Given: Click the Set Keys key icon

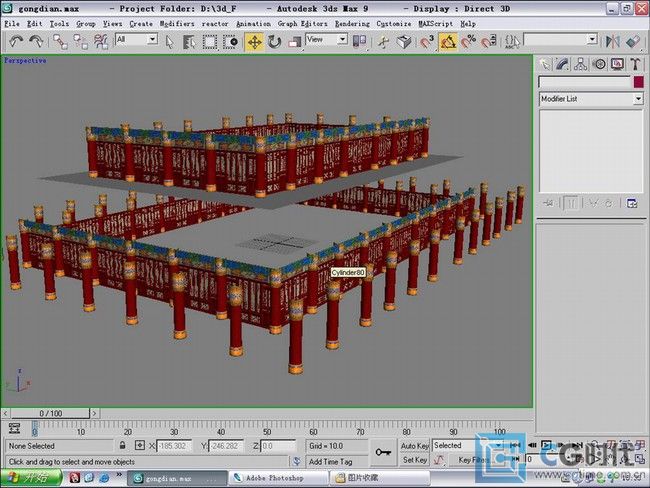Looking at the screenshot, I should (383, 452).
